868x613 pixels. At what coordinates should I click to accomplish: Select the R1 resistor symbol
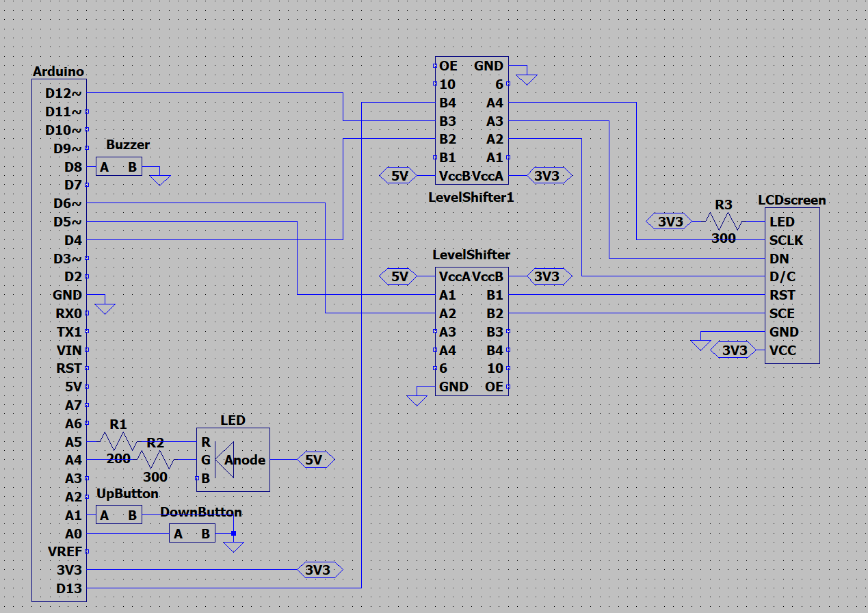[x=119, y=441]
